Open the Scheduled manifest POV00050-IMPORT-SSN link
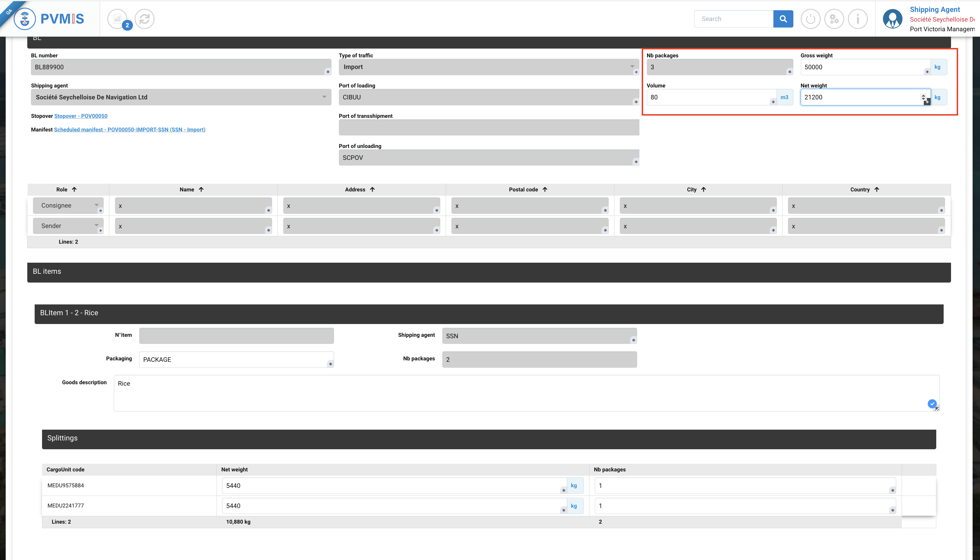This screenshot has width=980, height=560. click(x=130, y=129)
